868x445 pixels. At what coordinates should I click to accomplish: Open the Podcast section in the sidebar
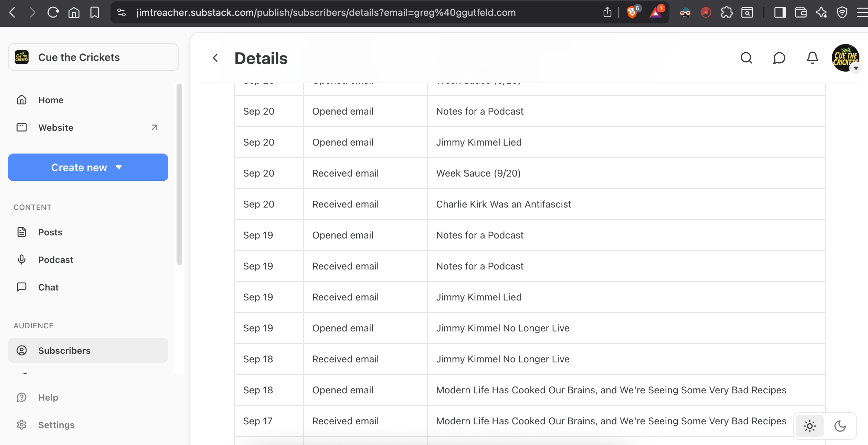point(56,260)
